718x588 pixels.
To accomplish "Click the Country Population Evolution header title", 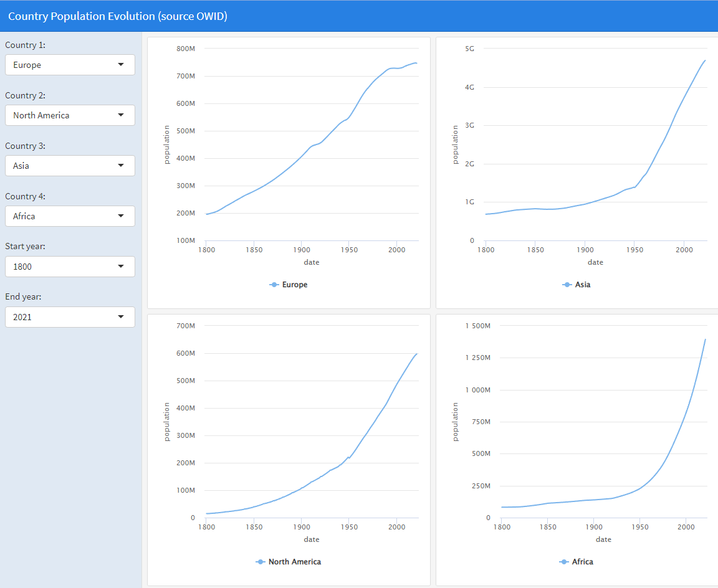I will pyautogui.click(x=118, y=16).
